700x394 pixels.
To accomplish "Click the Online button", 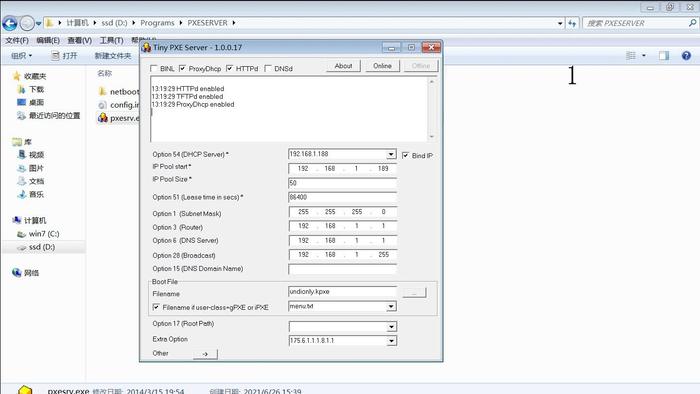I will coord(382,66).
